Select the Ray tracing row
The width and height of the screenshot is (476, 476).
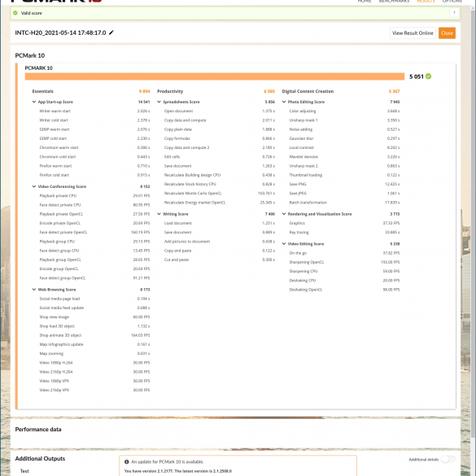[x=344, y=232]
